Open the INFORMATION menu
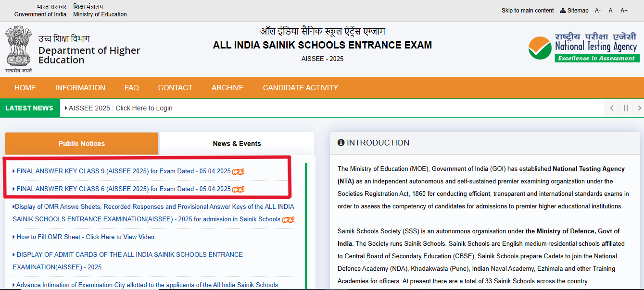The height and width of the screenshot is (290, 644). (80, 88)
